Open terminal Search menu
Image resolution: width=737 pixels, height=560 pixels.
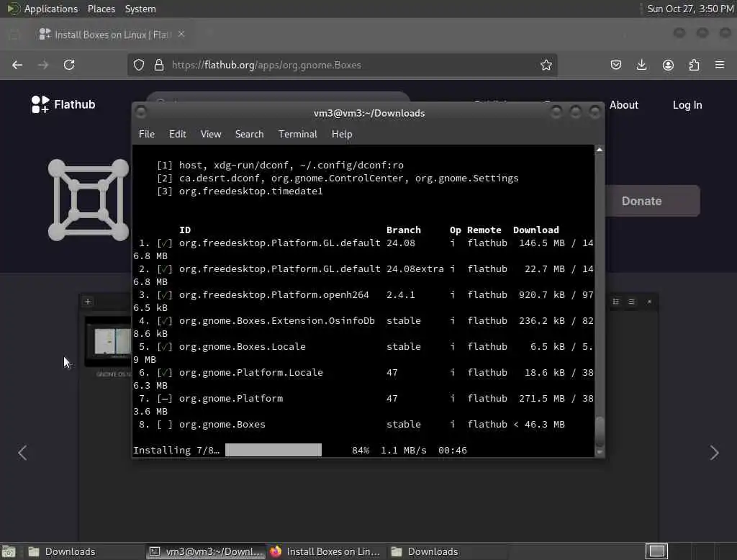point(249,134)
